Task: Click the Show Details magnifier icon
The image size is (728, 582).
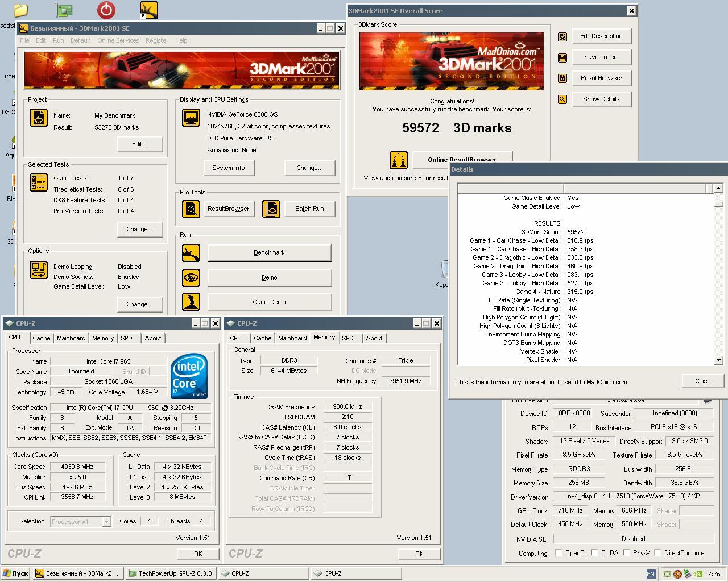Action: 562,99
